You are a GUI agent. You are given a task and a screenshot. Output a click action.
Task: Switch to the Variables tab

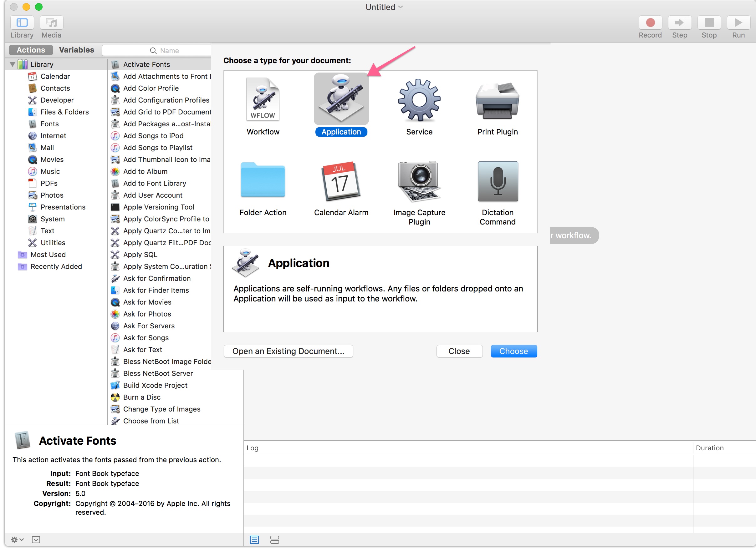(x=76, y=50)
